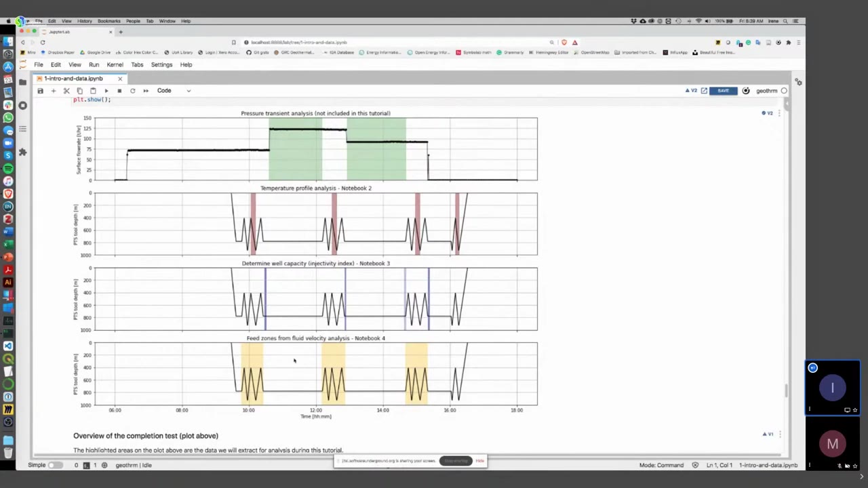Interrupt the kernel with the stop icon
This screenshot has height=488, width=868.
(x=119, y=90)
